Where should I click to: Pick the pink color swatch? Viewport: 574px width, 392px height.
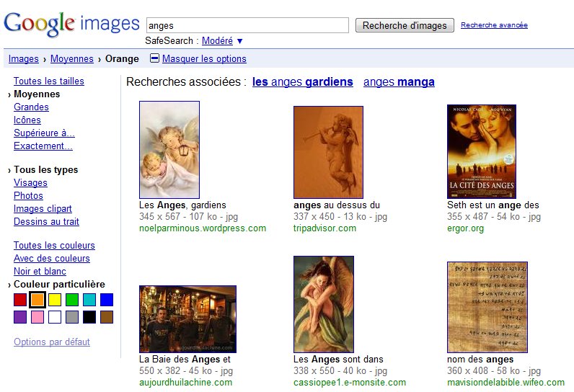click(x=37, y=316)
